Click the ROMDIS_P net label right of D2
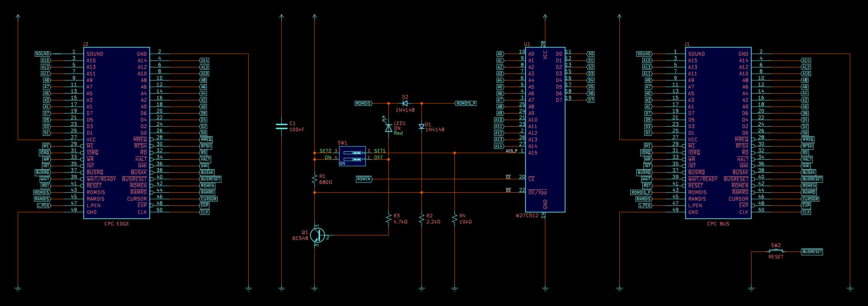 point(466,103)
